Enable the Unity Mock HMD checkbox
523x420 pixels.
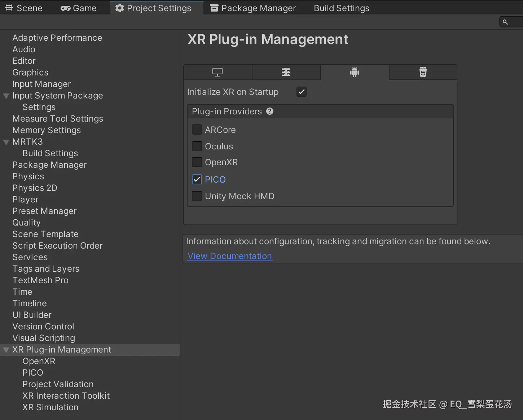(197, 196)
